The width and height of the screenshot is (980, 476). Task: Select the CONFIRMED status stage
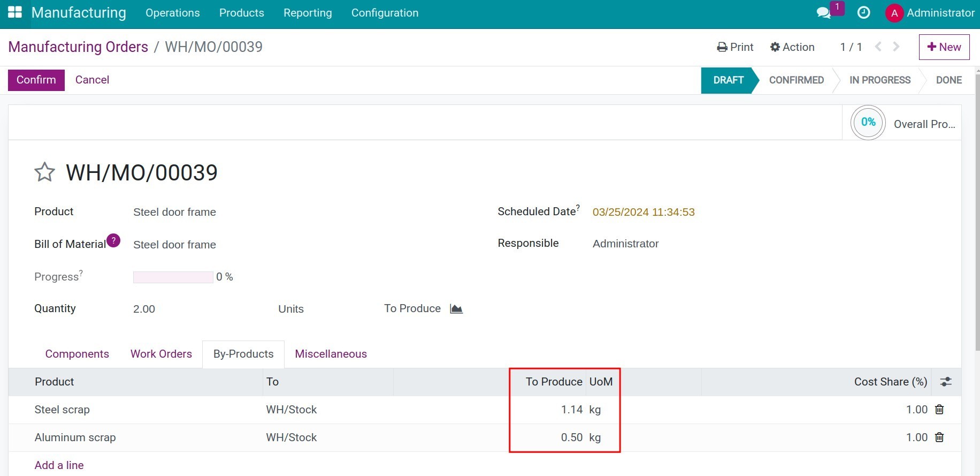797,80
